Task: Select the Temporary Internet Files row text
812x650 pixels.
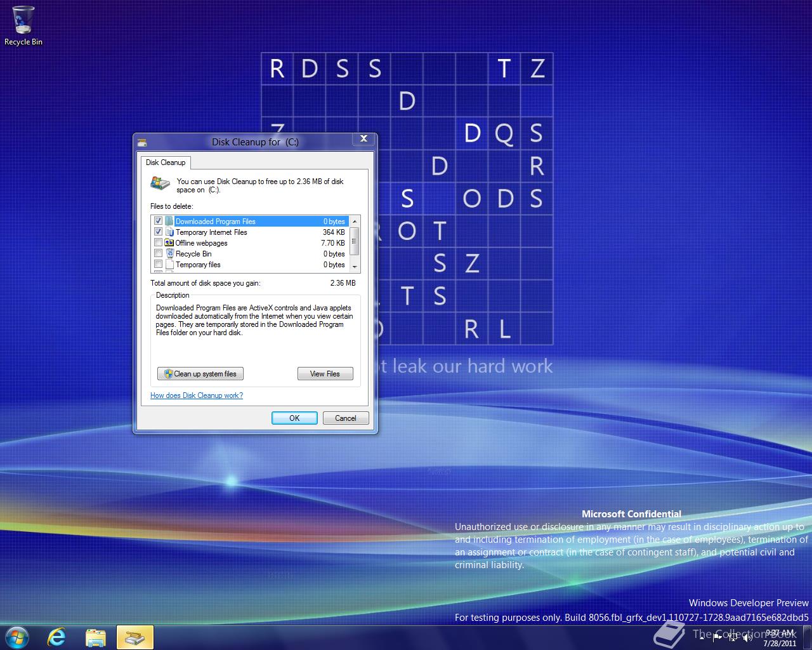Action: point(211,232)
